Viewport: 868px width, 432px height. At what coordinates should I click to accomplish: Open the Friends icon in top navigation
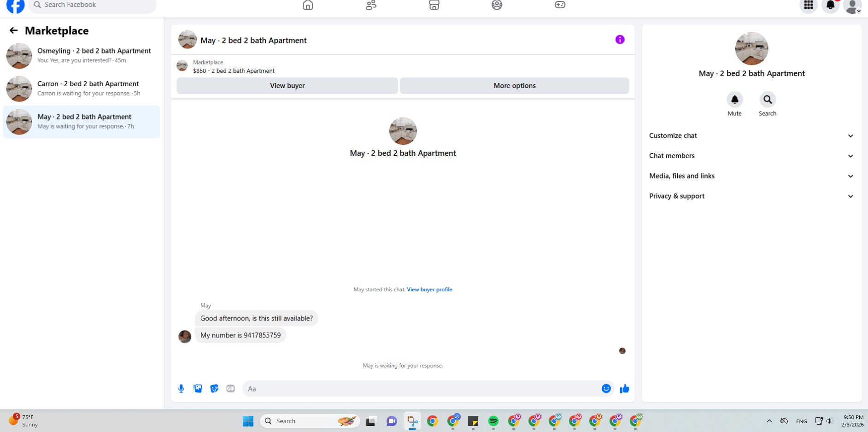click(x=371, y=5)
